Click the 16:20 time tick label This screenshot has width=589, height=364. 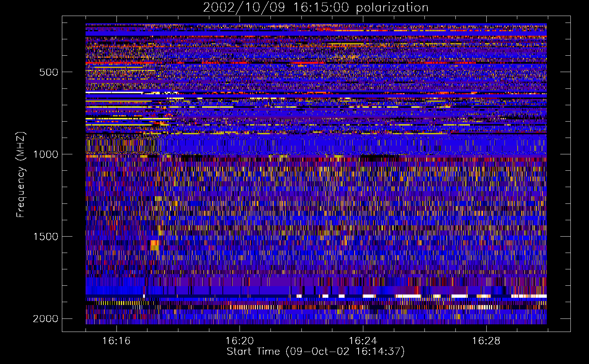point(240,341)
